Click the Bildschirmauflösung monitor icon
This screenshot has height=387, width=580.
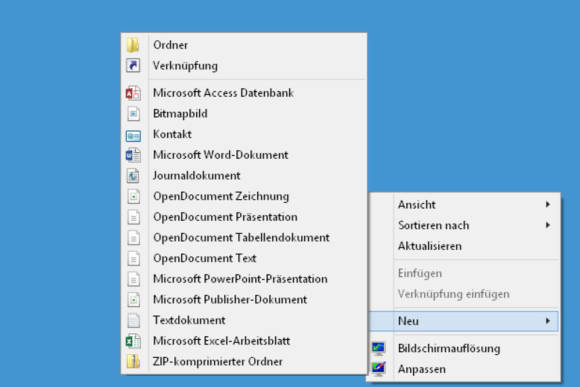click(378, 348)
